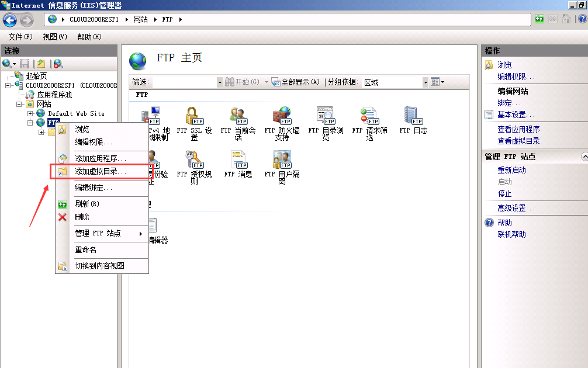Click the folder-up icon in 连接 toolbar
Image resolution: width=588 pixels, height=368 pixels.
click(x=41, y=64)
